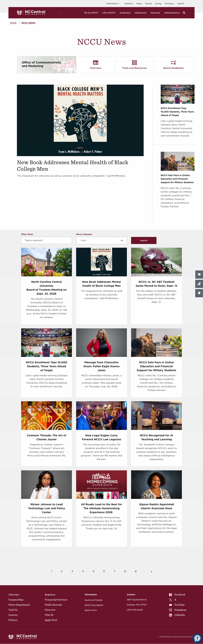The width and height of the screenshot is (203, 644).
Task: Open the YouTube social link in the footer
Action: coord(177,605)
